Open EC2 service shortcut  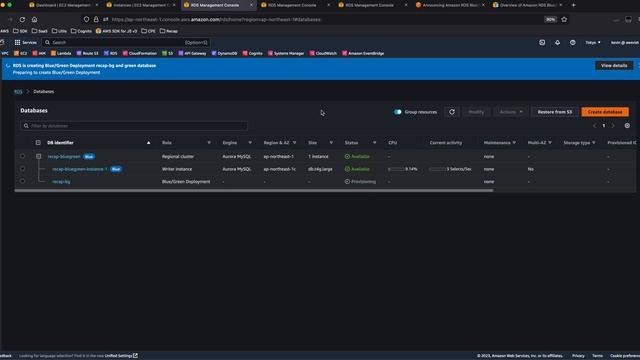20,53
